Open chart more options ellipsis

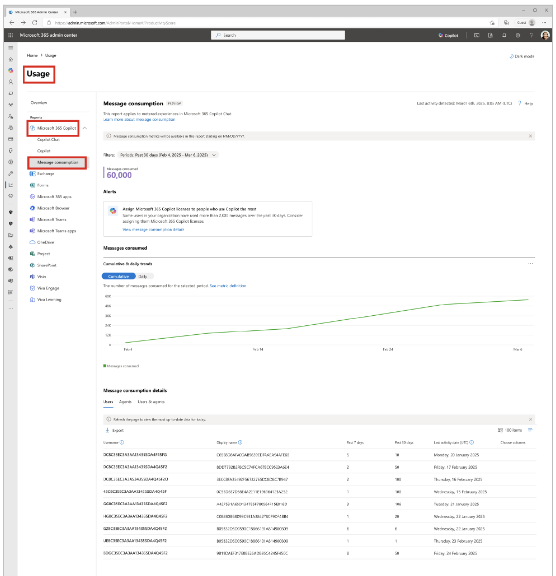click(530, 264)
